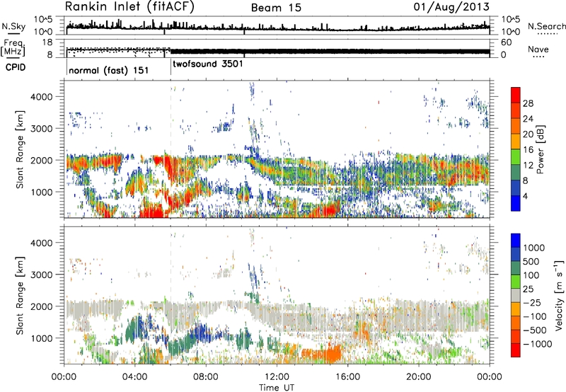
Task: Click the 'normal (fast) 151' text
Action: click(109, 70)
